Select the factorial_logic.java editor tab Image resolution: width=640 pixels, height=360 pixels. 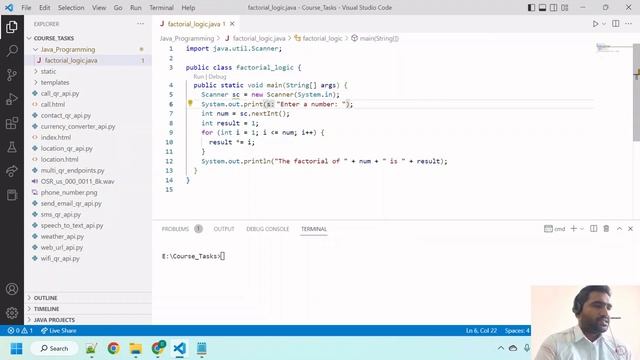pos(193,24)
